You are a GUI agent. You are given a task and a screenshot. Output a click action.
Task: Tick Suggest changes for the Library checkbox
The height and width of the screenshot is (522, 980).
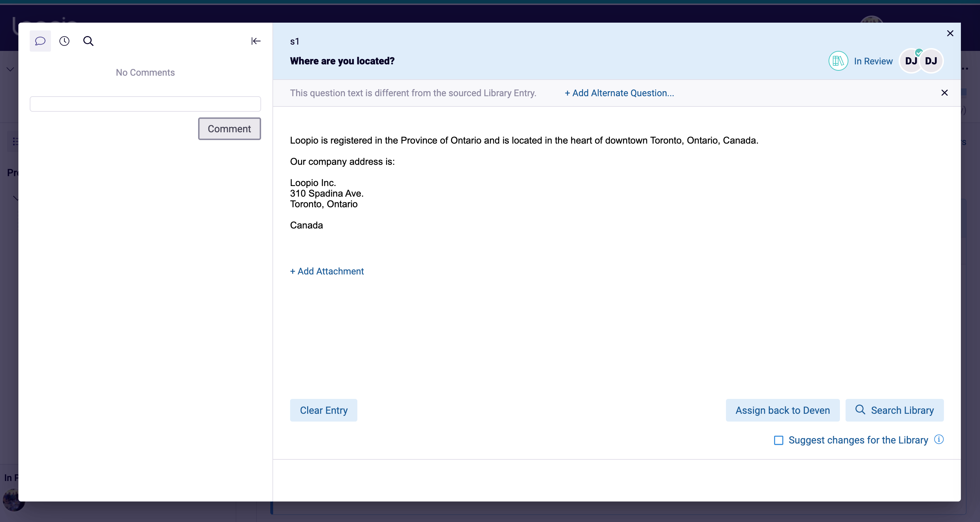[778, 440]
